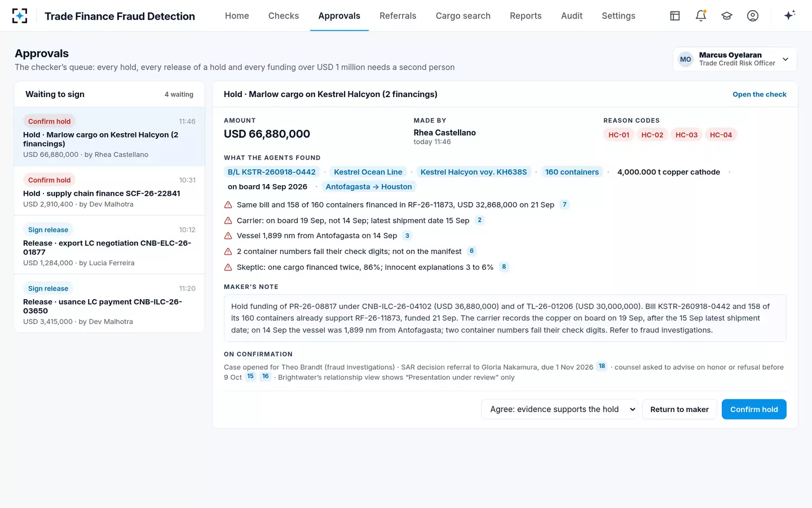The height and width of the screenshot is (508, 812).
Task: Open the graduation cap training icon
Action: 727,16
